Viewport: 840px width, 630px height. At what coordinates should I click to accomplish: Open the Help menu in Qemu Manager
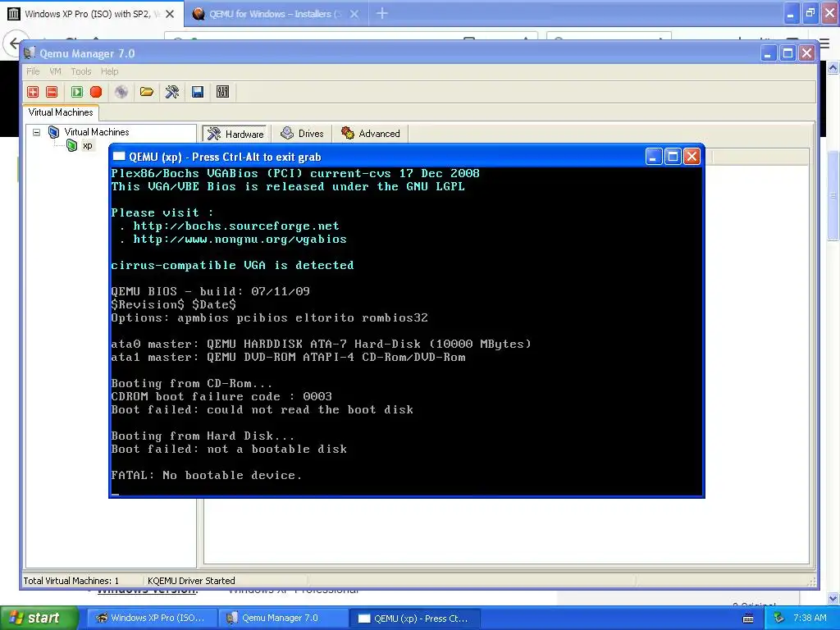pyautogui.click(x=109, y=71)
